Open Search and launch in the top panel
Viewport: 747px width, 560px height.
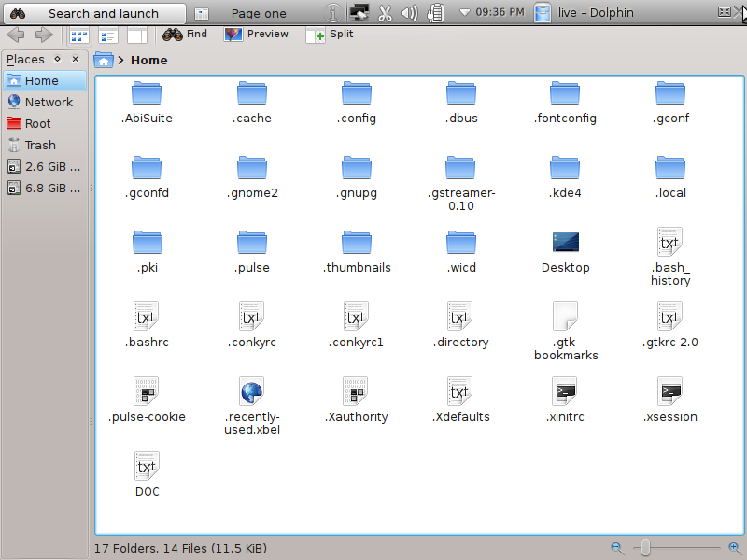93,12
